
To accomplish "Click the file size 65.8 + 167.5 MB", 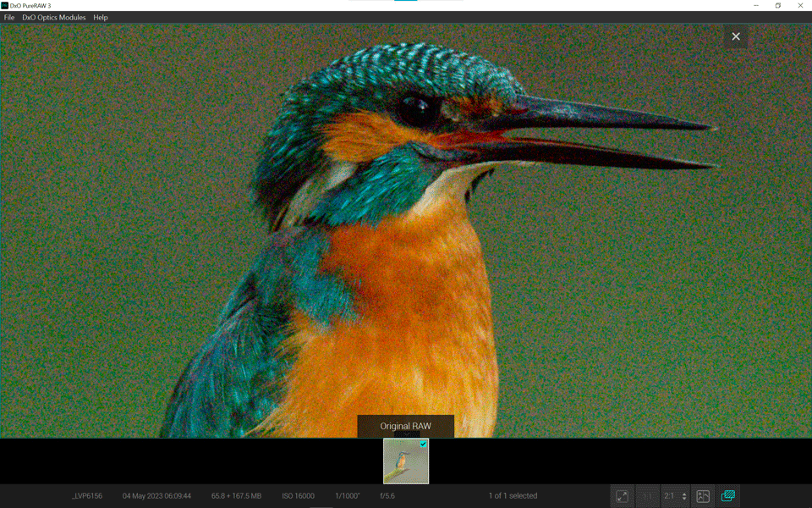I will pos(236,496).
